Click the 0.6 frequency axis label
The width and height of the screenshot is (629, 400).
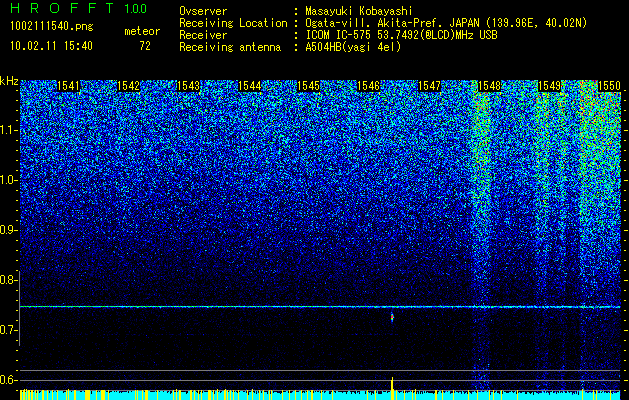click(x=8, y=380)
